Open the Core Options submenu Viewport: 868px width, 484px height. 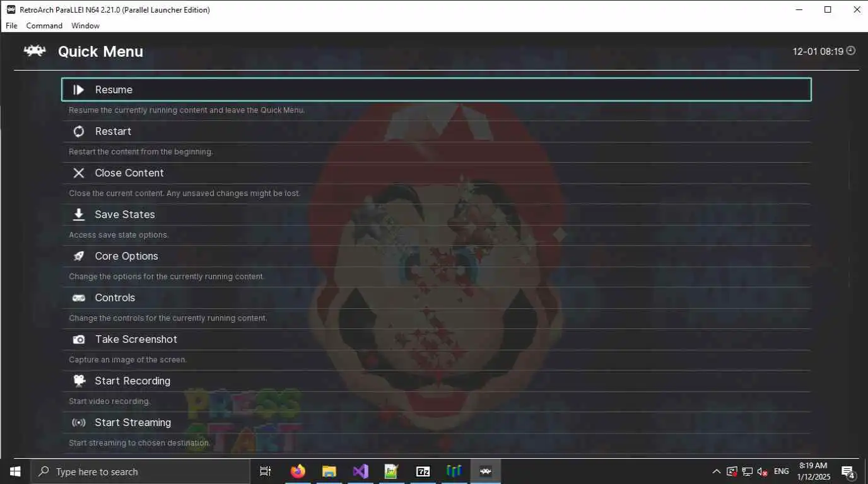point(436,256)
